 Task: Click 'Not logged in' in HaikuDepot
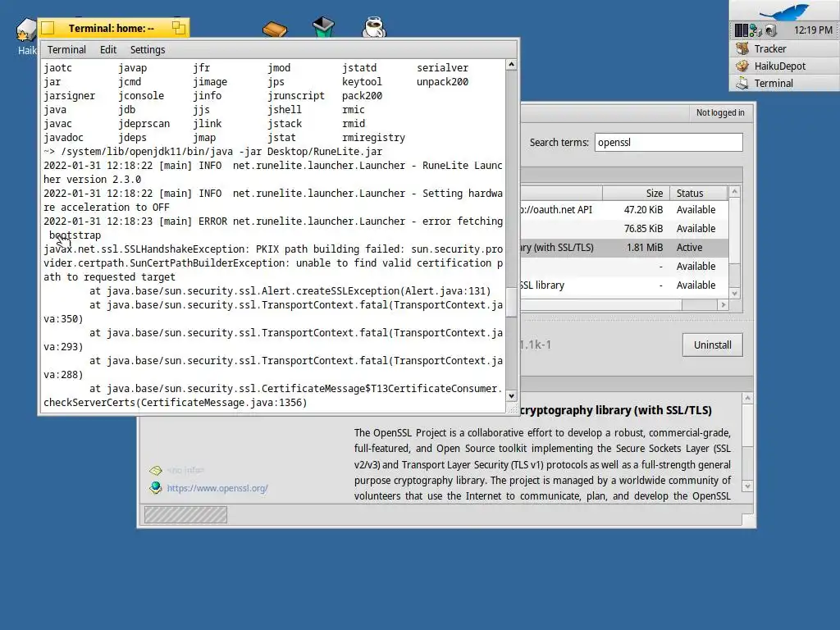pyautogui.click(x=720, y=112)
